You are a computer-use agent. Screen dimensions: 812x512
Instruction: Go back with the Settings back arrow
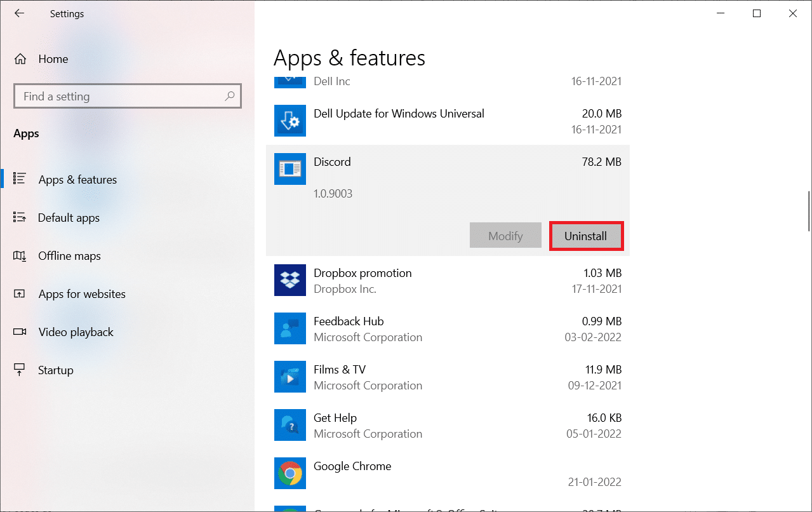19,13
